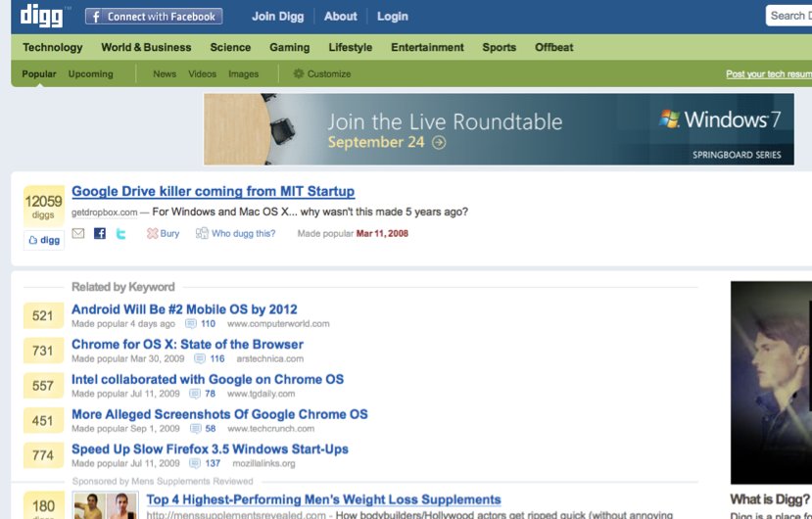Open the 58 comments count
Viewport: 812px width, 519px height.
pos(211,428)
